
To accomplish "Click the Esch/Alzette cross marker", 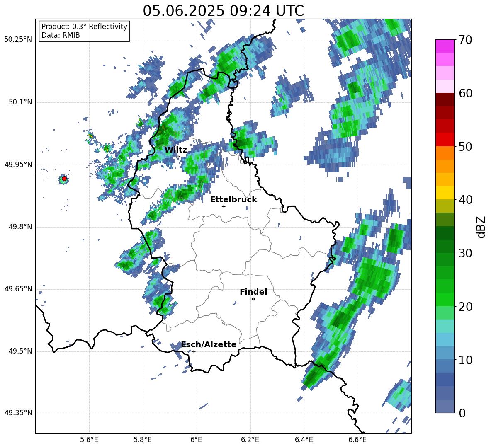I will point(194,351).
